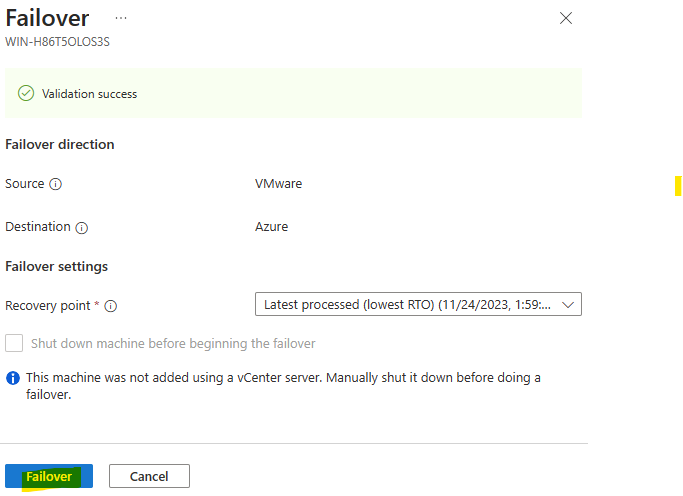Image resolution: width=683 pixels, height=496 pixels.
Task: Start the failover with the Failover button
Action: tap(49, 476)
